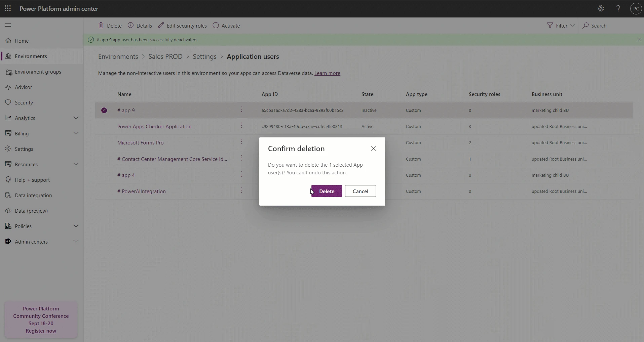The height and width of the screenshot is (342, 644).
Task: Open the app launcher waffle icon
Action: pos(8,8)
